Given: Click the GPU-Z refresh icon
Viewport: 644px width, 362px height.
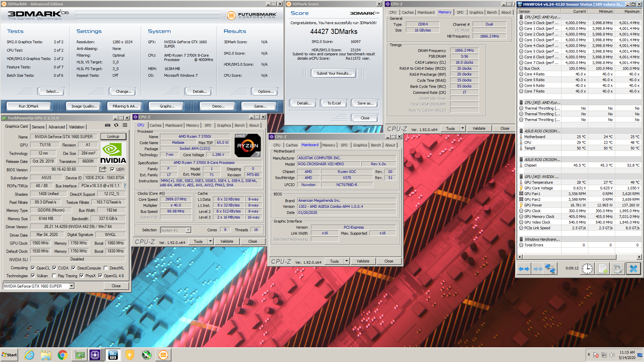Looking at the screenshot, I should [x=116, y=125].
